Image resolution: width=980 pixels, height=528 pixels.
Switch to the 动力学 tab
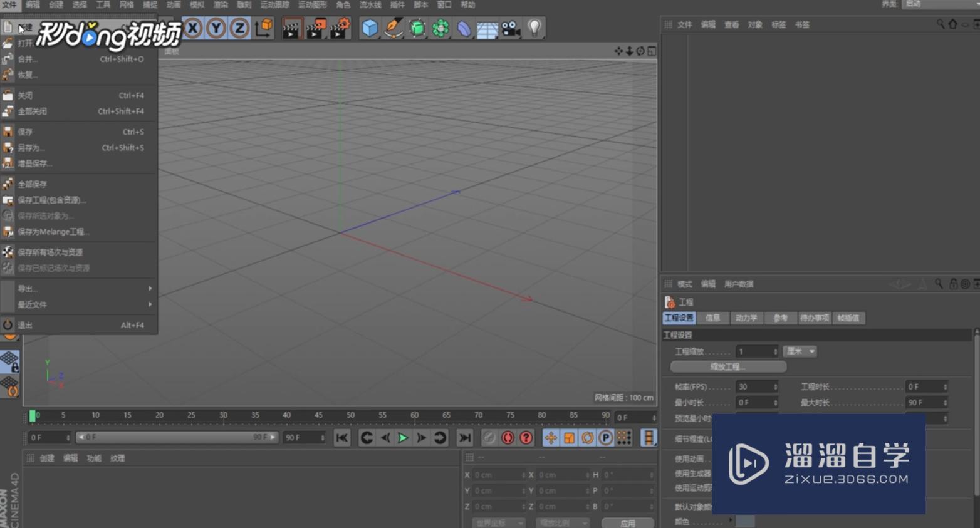746,318
